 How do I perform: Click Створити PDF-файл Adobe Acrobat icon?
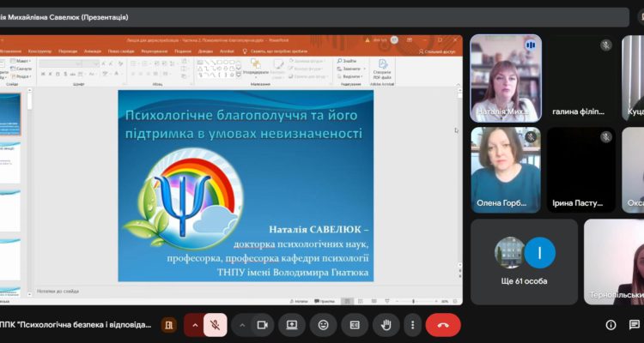coord(383,69)
